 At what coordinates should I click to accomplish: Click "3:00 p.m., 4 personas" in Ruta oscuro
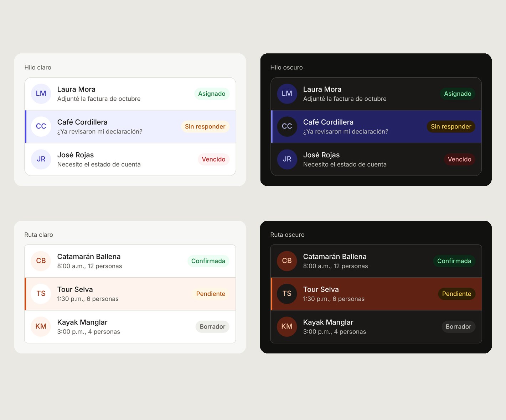(334, 331)
